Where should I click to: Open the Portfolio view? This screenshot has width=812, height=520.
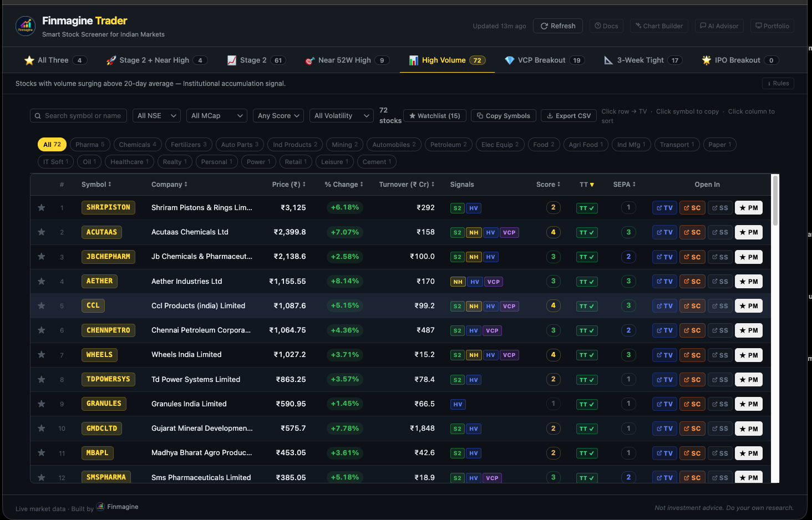tap(772, 26)
